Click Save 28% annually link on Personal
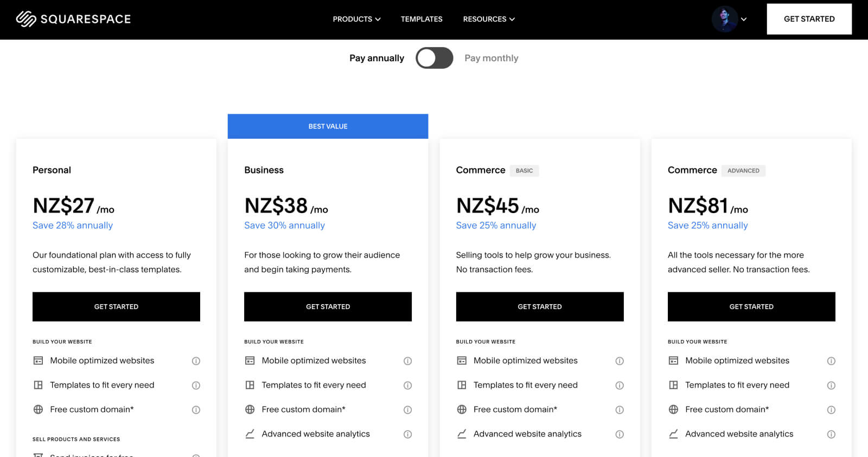This screenshot has width=868, height=457. 73,226
